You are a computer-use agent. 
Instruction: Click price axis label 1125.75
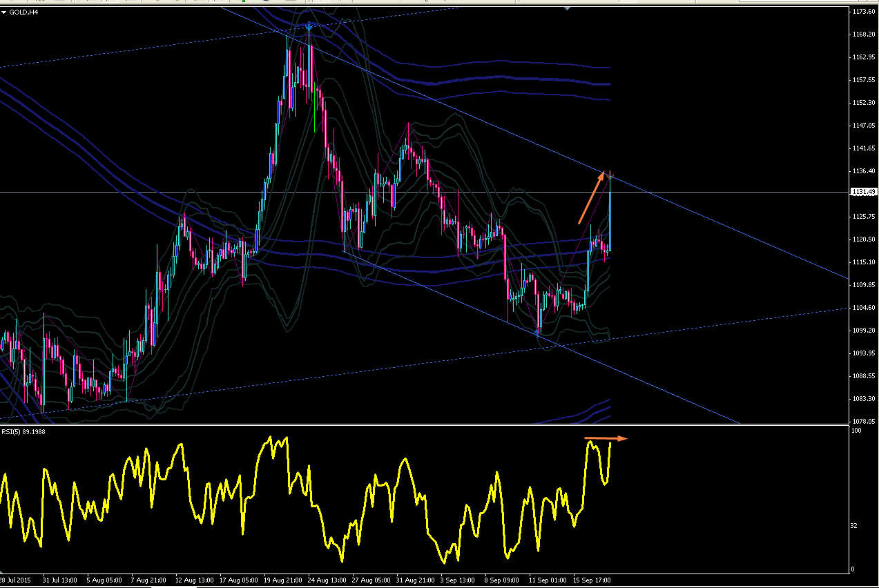pos(864,217)
